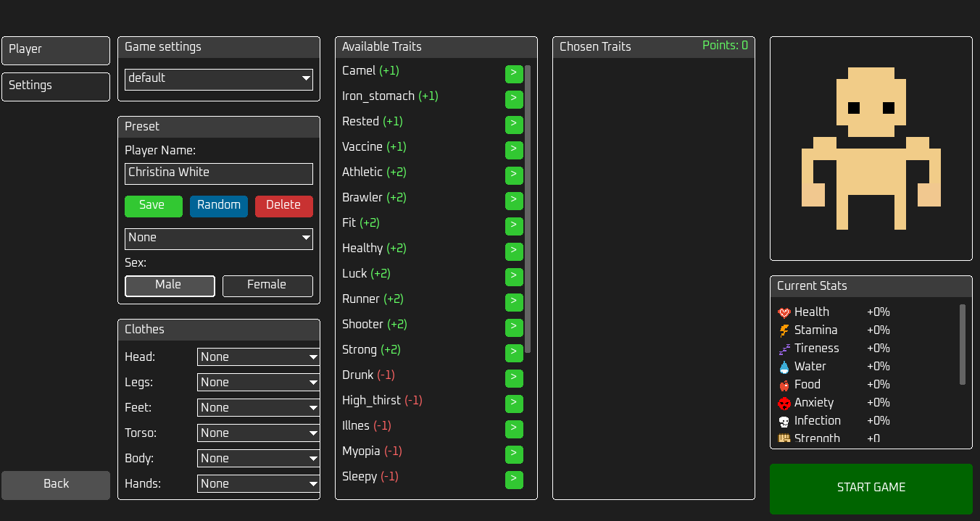Switch to the Settings tab
Viewport: 980px width, 521px height.
point(56,87)
